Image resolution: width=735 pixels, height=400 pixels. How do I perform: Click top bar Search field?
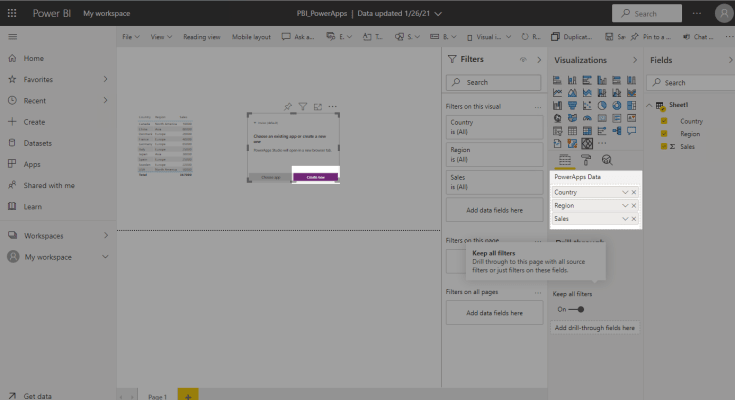tap(647, 13)
